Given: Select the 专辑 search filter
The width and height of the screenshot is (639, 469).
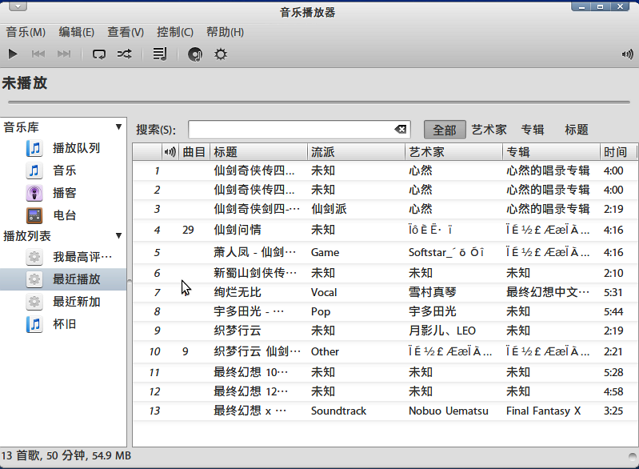Looking at the screenshot, I should pyautogui.click(x=533, y=130).
